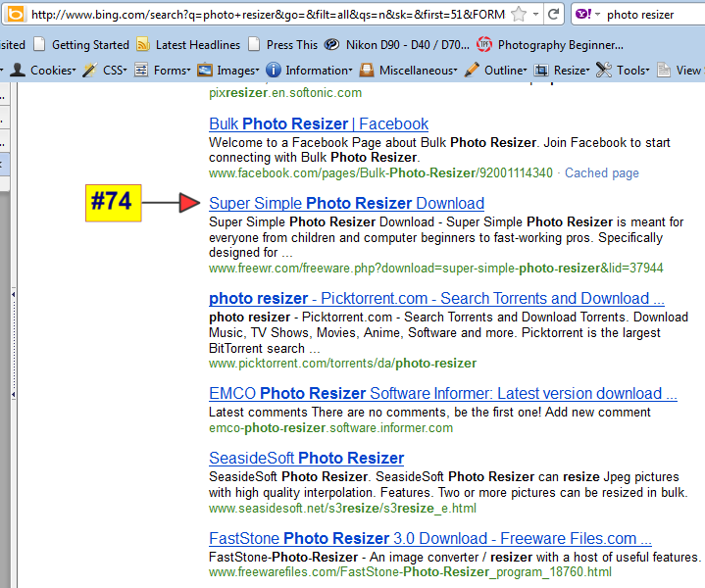
Task: Open the Cookies menu in developer toolbar
Action: (53, 71)
